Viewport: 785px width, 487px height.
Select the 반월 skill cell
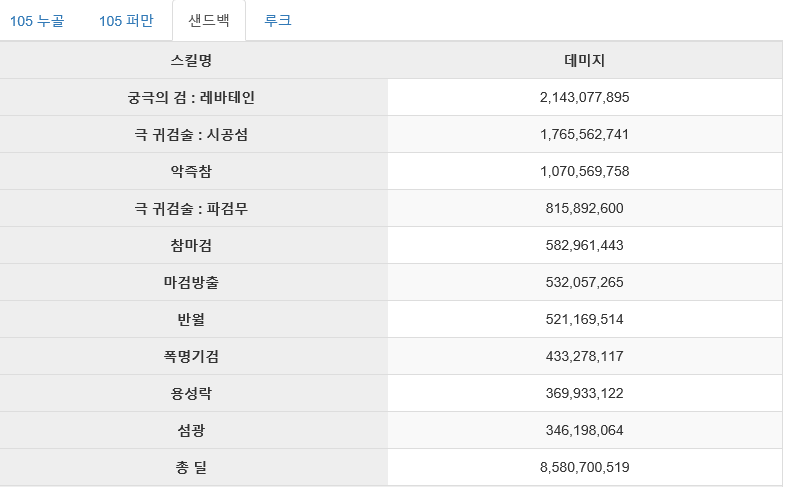click(x=191, y=319)
